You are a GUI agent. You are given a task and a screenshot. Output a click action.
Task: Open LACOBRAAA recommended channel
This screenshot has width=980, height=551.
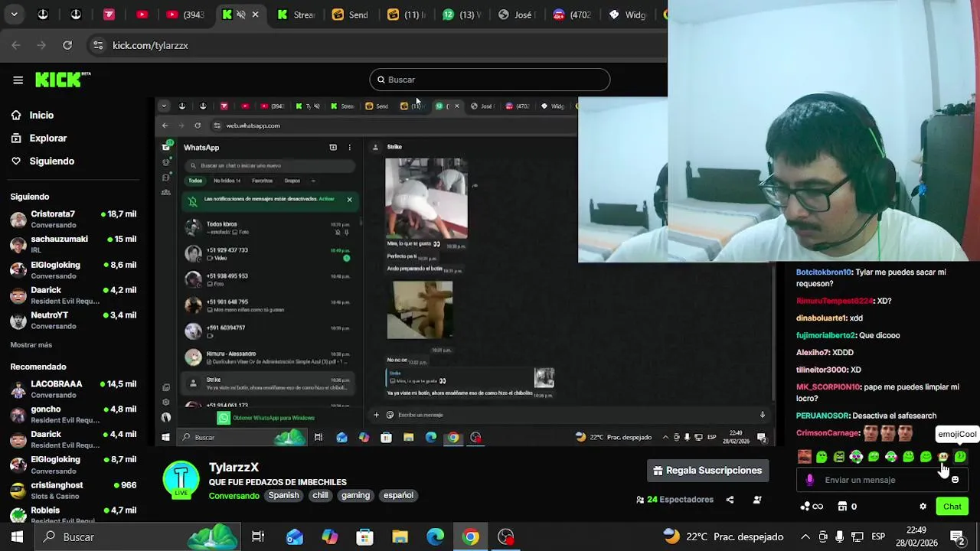pyautogui.click(x=73, y=389)
